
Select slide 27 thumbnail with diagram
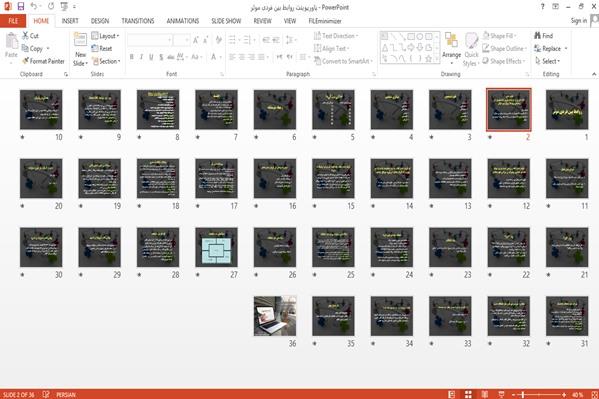pyautogui.click(x=216, y=247)
